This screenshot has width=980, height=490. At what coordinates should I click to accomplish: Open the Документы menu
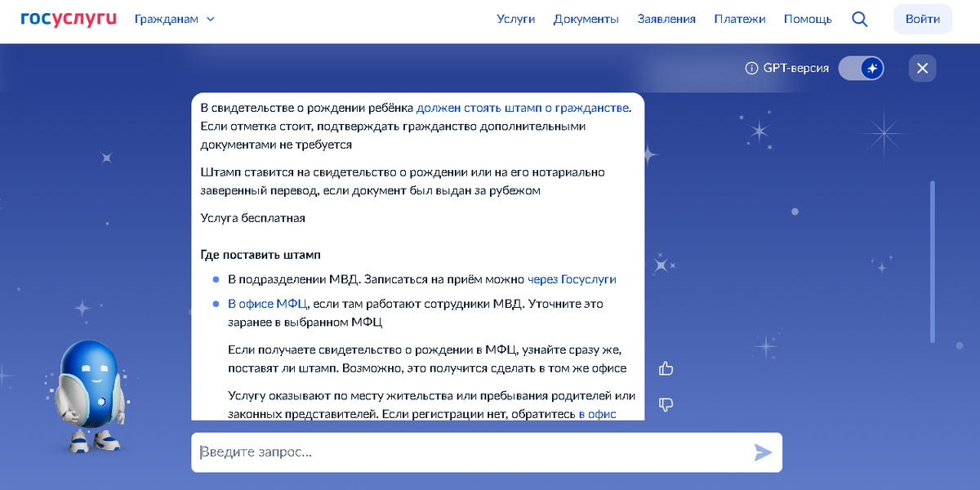[x=586, y=19]
